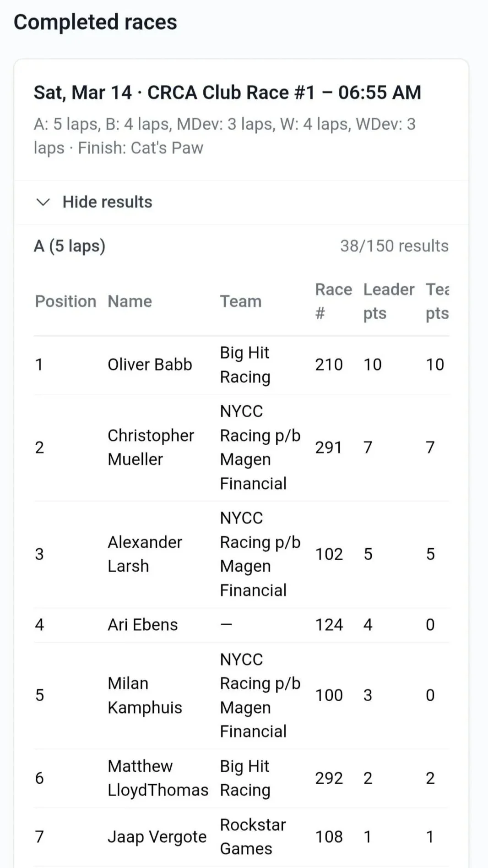Click the Leader pts column header
Screen dimensions: 488x868
click(389, 301)
